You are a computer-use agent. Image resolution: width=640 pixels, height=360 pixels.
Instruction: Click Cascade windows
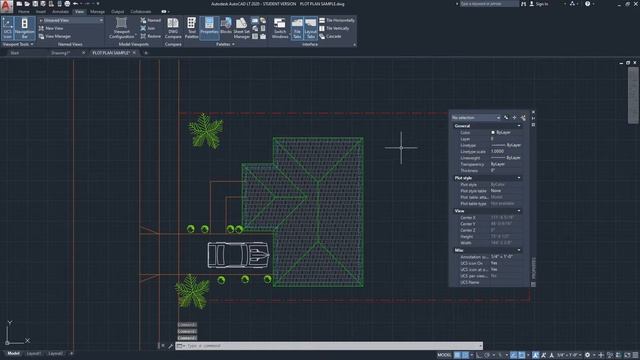point(330,36)
